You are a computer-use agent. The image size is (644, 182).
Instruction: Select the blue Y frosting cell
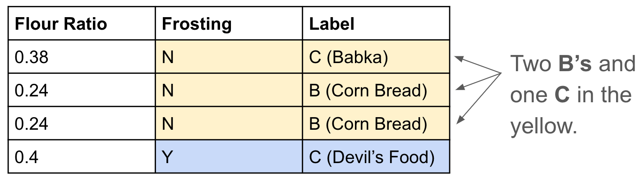(x=167, y=157)
